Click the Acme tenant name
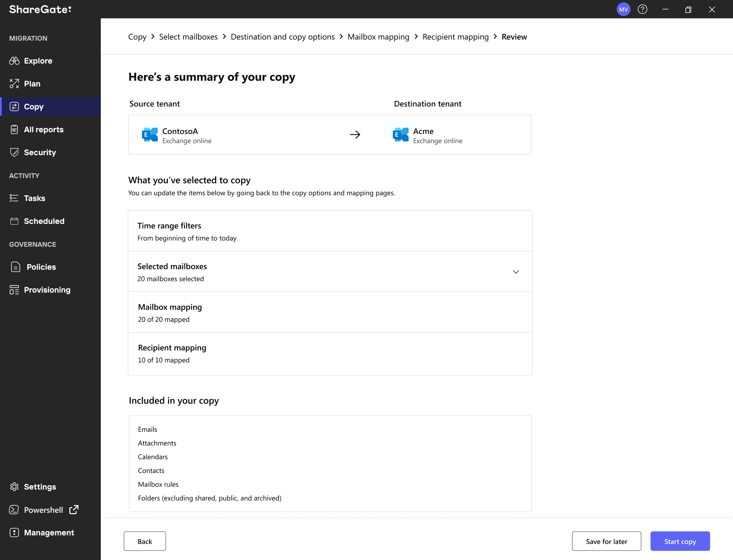The height and width of the screenshot is (560, 733). 423,131
